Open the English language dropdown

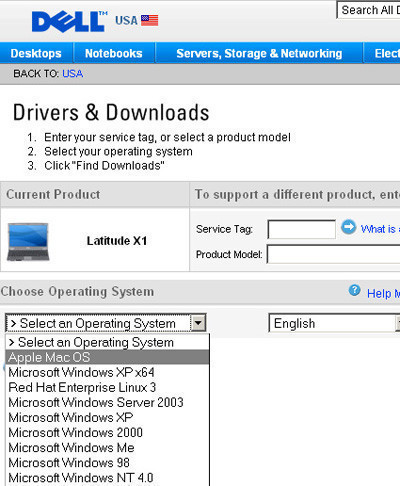coord(334,323)
